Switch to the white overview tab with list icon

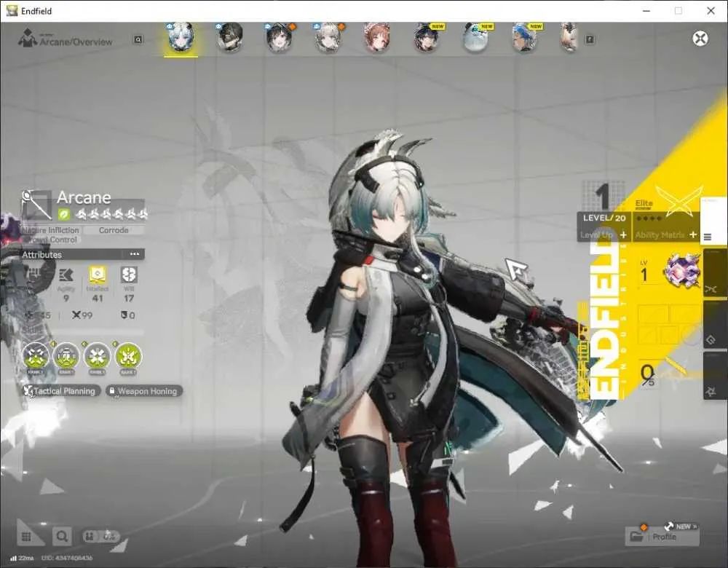pyautogui.click(x=713, y=222)
